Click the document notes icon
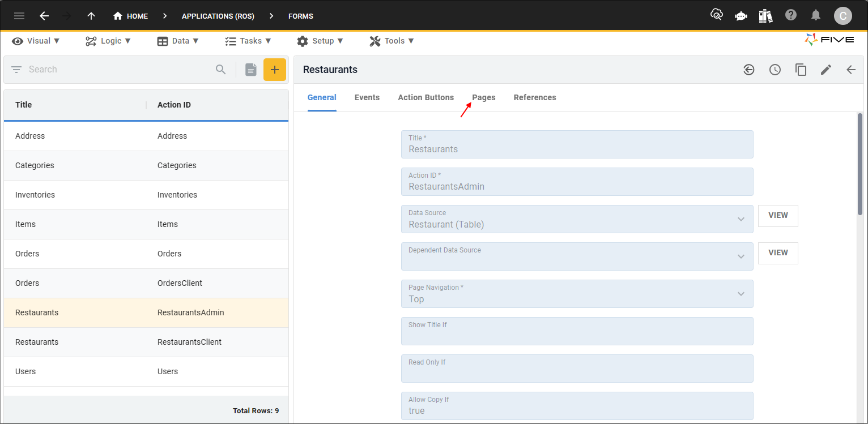The image size is (868, 424). tap(251, 70)
